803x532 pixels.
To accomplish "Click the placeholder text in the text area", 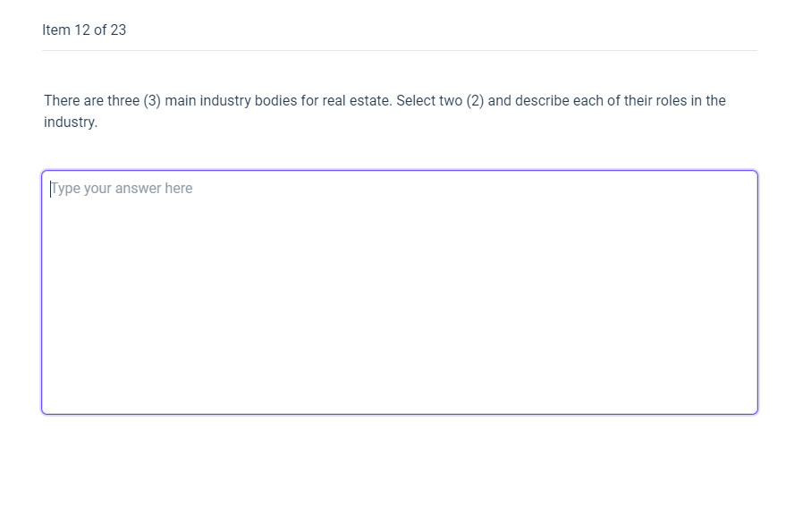I will click(121, 188).
